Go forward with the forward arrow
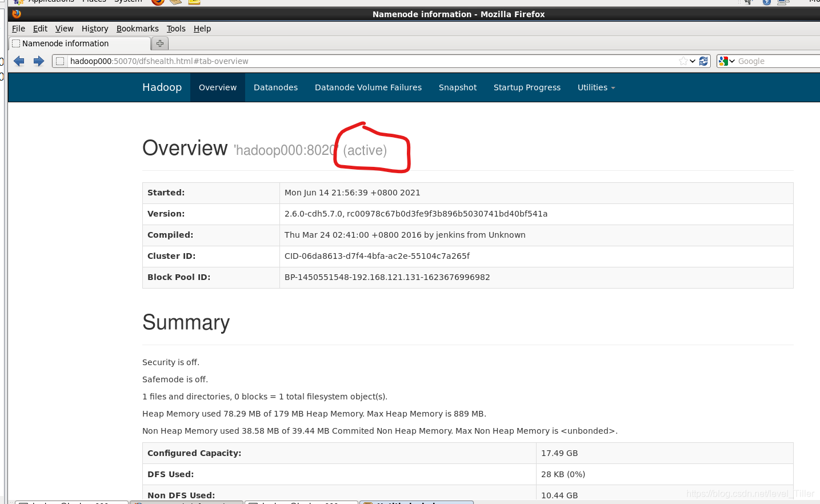This screenshot has width=820, height=504. (39, 61)
